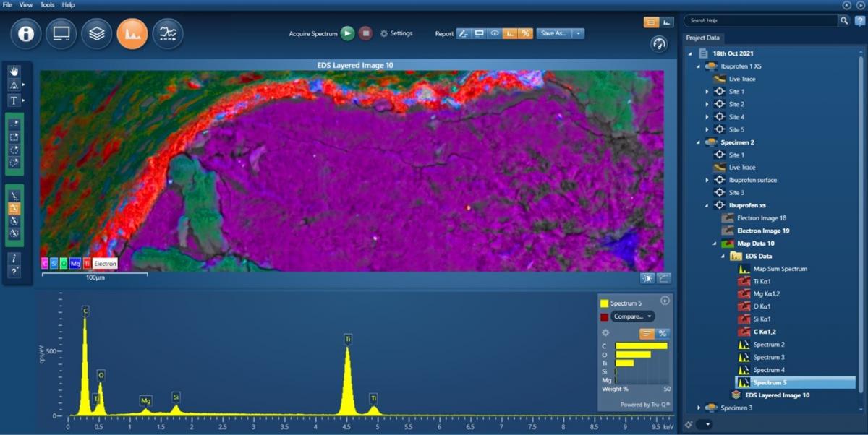Stop spectrum acquisition with red stop button
Viewport: 868px width, 435px height.
(x=366, y=33)
